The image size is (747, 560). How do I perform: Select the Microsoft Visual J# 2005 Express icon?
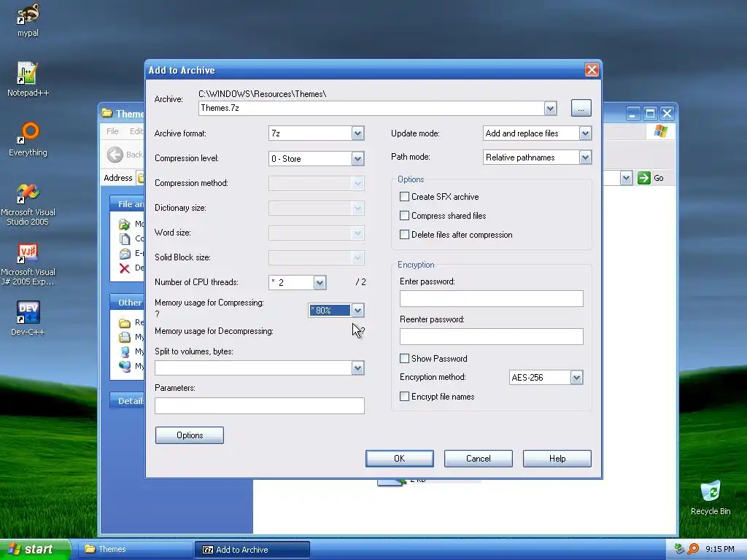click(x=28, y=253)
